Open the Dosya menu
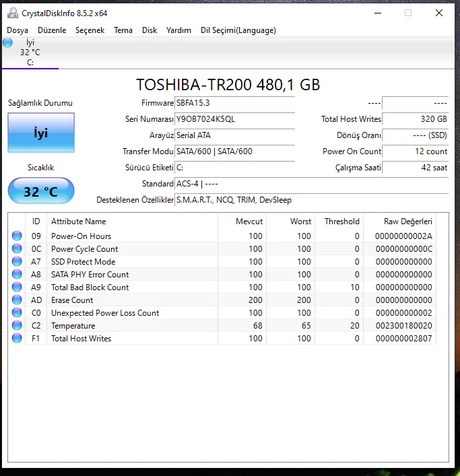The height and width of the screenshot is (476, 460). pyautogui.click(x=18, y=30)
